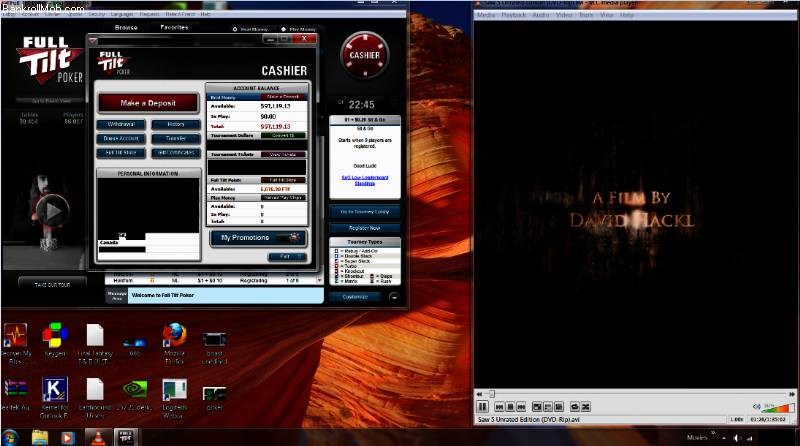
Task: Open Windows Start menu
Action: pyautogui.click(x=10, y=437)
